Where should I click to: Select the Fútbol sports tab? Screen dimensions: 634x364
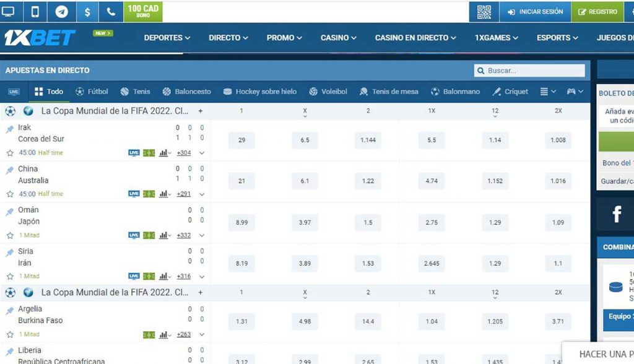(92, 92)
